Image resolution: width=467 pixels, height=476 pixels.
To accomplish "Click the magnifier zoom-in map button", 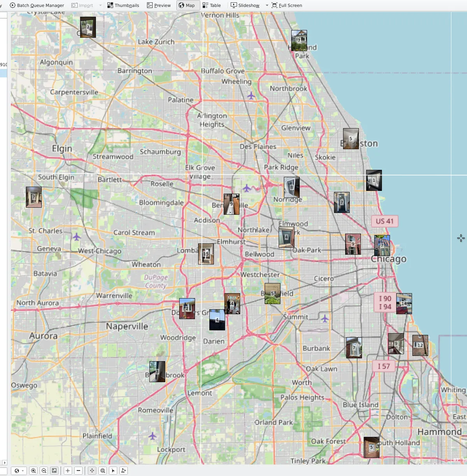I will click(33, 471).
